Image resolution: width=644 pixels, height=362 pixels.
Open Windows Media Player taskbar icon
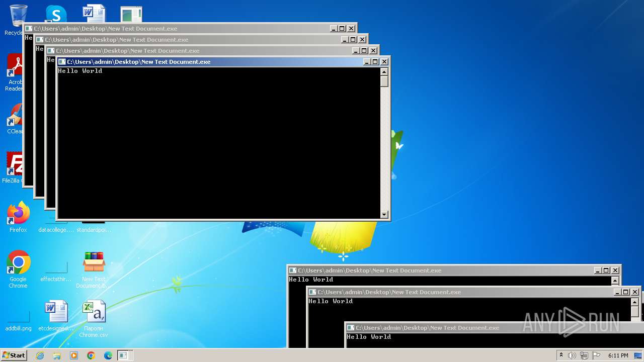click(x=74, y=355)
